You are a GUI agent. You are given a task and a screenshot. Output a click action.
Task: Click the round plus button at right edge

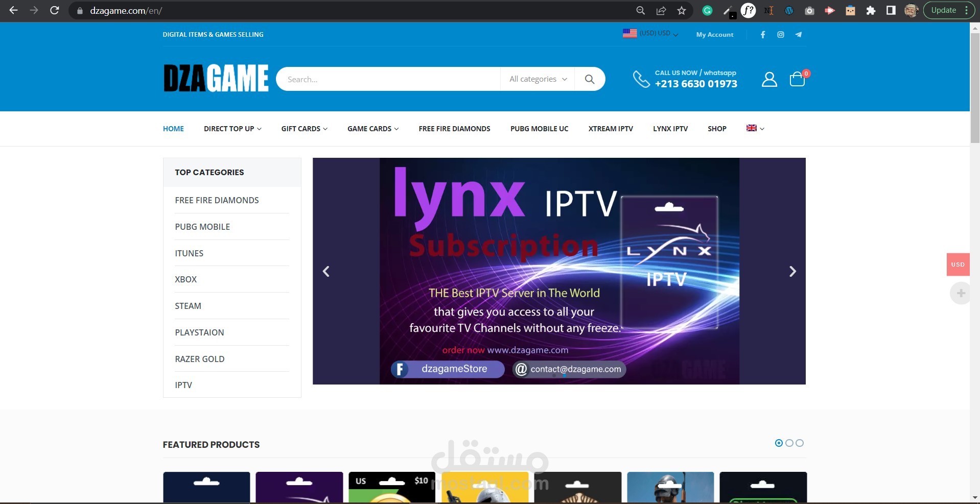pyautogui.click(x=961, y=293)
